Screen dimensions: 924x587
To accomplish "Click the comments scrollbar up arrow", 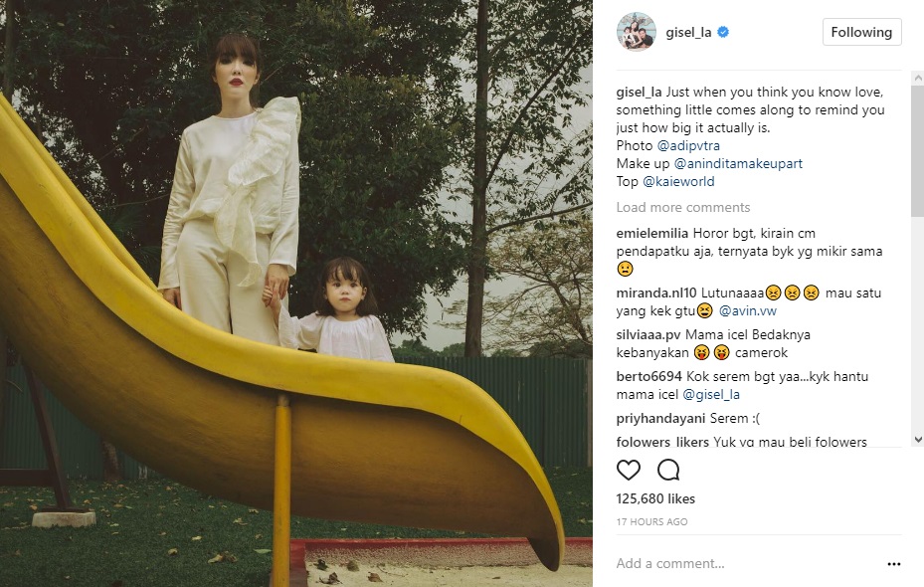I will [917, 78].
